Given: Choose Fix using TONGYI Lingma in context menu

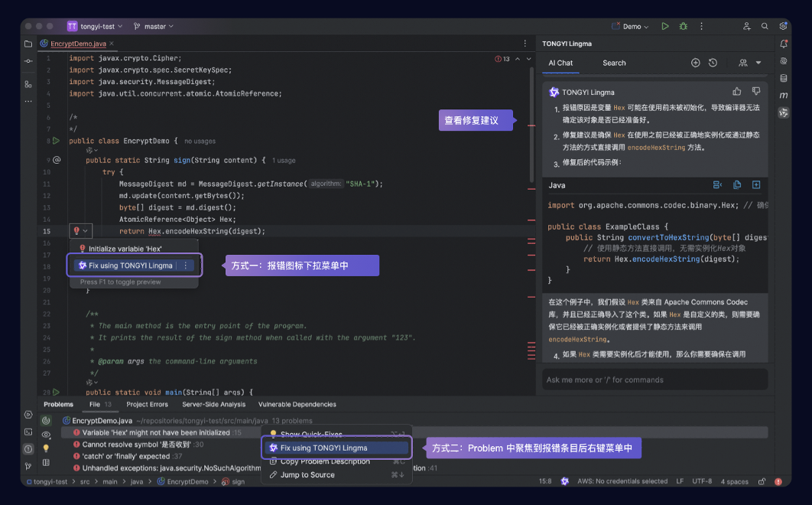Looking at the screenshot, I should coord(336,448).
